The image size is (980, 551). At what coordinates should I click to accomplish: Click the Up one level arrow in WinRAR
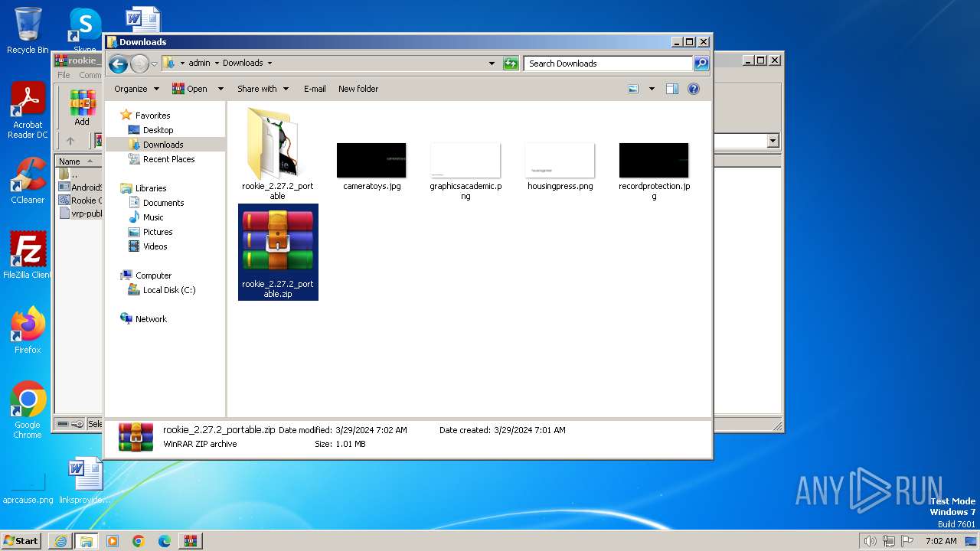click(x=70, y=141)
